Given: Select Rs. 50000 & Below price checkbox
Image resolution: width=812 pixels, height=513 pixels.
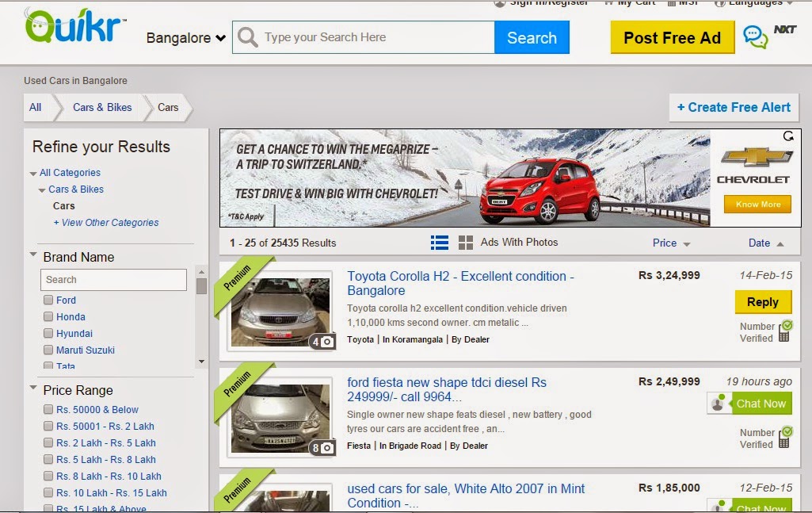Looking at the screenshot, I should (x=48, y=409).
